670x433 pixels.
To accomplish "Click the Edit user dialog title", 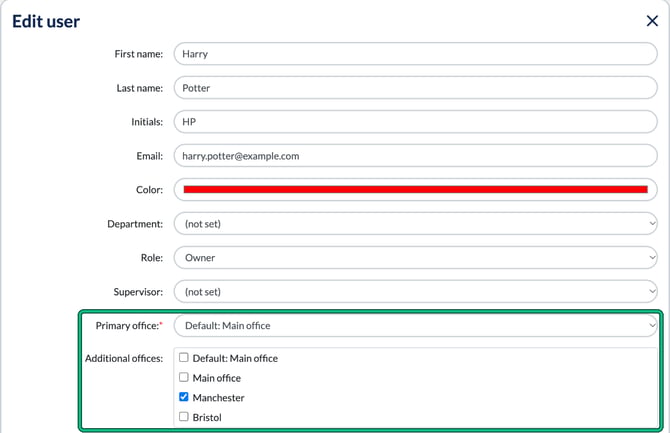I will pos(46,21).
